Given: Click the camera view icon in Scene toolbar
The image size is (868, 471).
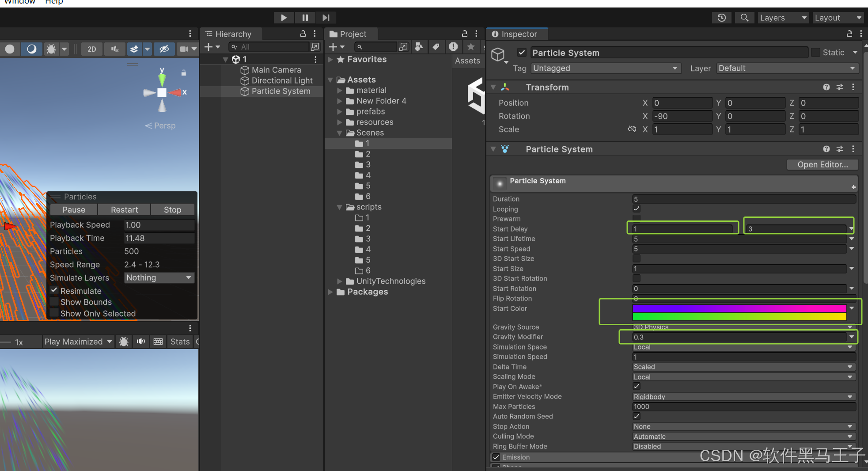Looking at the screenshot, I should [184, 49].
